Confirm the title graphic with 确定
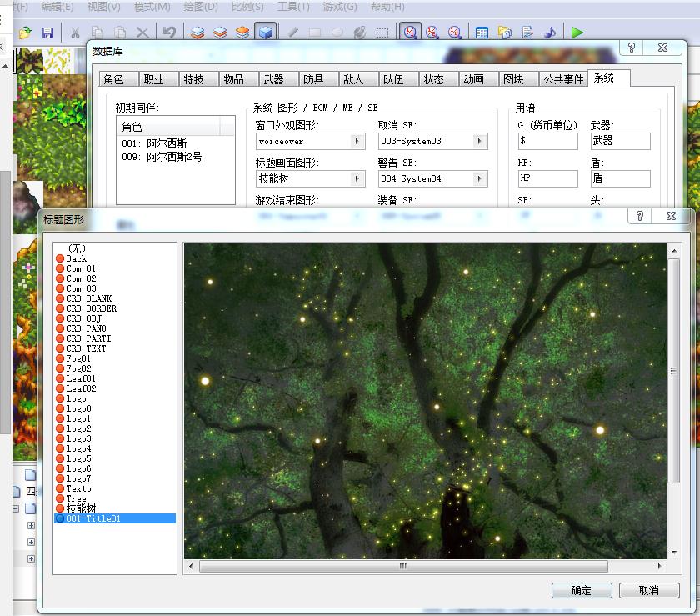This screenshot has width=700, height=616. (582, 590)
